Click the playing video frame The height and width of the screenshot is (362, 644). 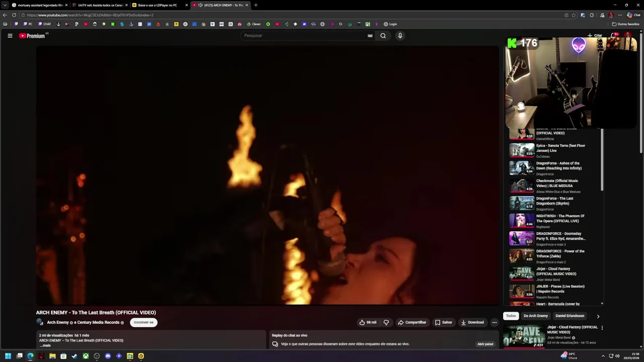click(268, 175)
